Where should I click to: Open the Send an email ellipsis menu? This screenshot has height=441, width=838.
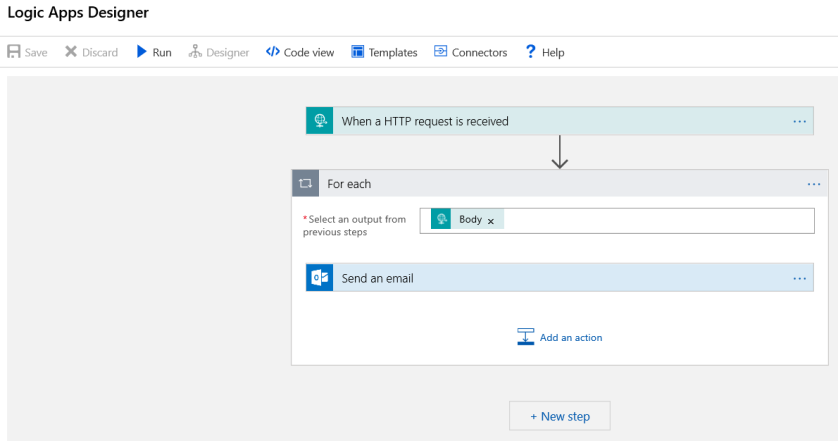coord(799,278)
